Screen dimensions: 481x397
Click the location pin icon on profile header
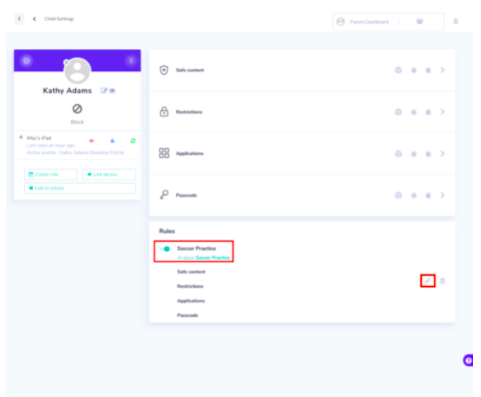click(131, 61)
